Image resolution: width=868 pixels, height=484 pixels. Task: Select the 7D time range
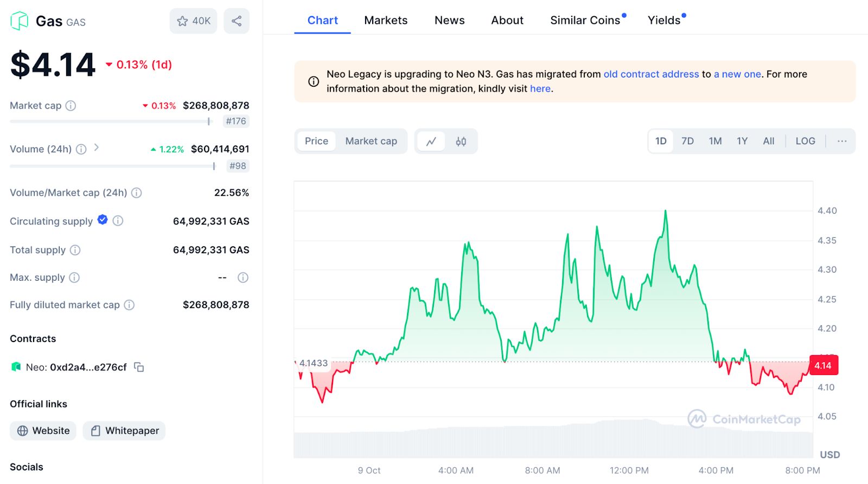pyautogui.click(x=687, y=141)
